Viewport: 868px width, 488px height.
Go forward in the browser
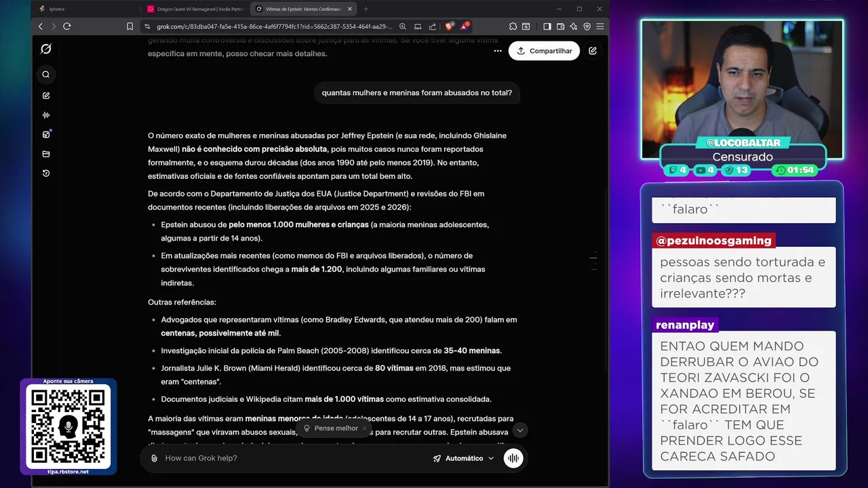point(53,26)
